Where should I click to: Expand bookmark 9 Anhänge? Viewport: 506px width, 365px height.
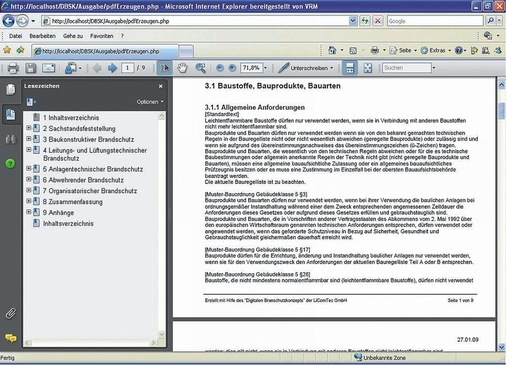(x=29, y=212)
